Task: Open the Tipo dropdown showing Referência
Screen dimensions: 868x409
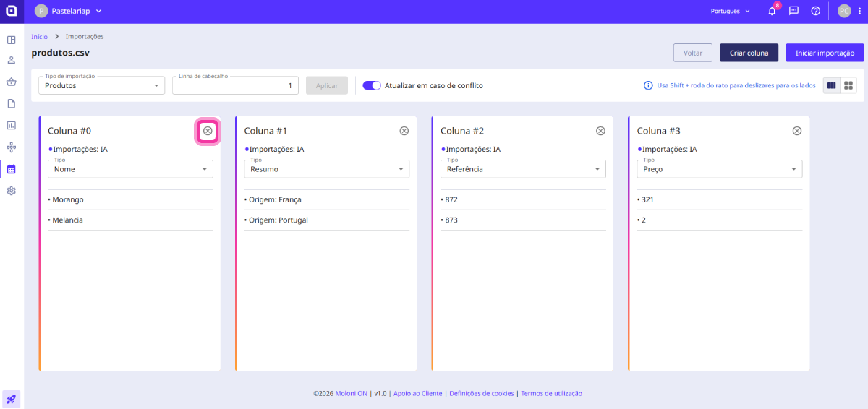Action: [x=523, y=169]
